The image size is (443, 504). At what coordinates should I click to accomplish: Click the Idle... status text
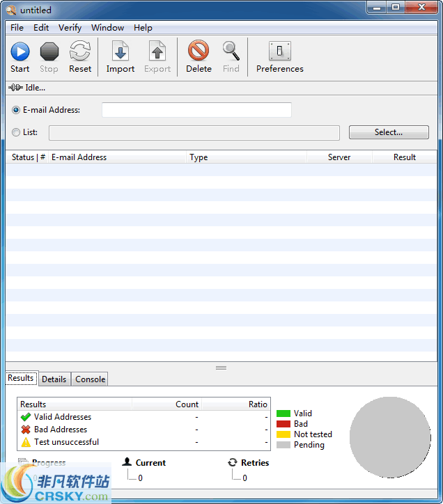(36, 88)
